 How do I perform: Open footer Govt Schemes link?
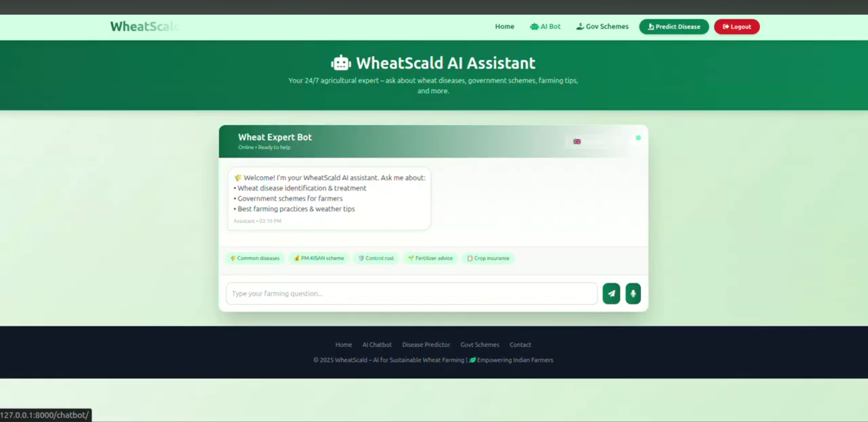[x=480, y=345]
